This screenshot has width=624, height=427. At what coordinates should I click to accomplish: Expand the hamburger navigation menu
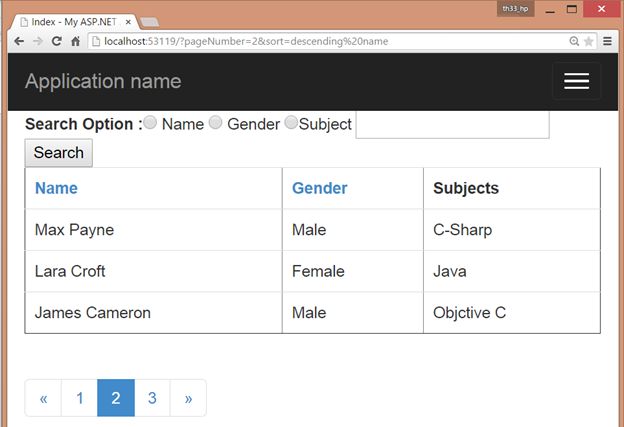point(576,81)
